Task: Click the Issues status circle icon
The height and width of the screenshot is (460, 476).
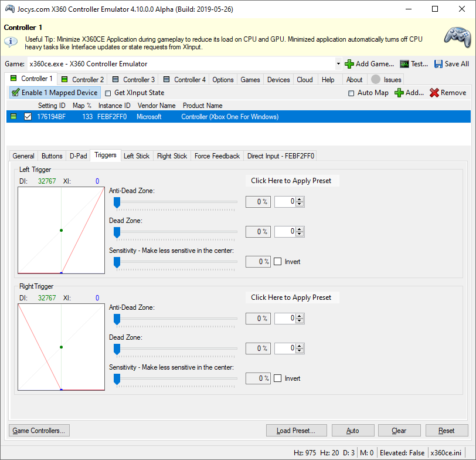Action: pyautogui.click(x=376, y=80)
